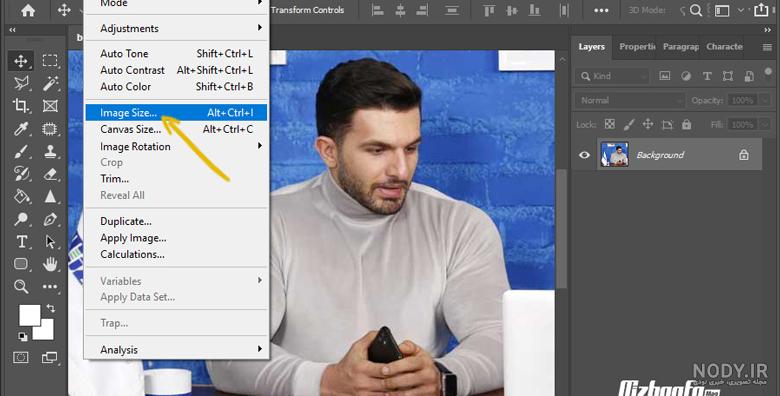Select the Crop tool
The height and width of the screenshot is (396, 780).
coord(21,105)
